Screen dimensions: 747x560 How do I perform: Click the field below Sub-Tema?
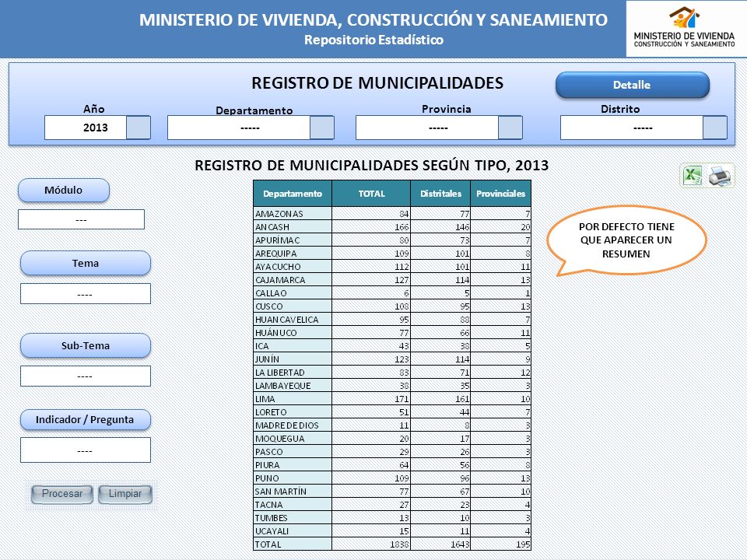point(86,376)
